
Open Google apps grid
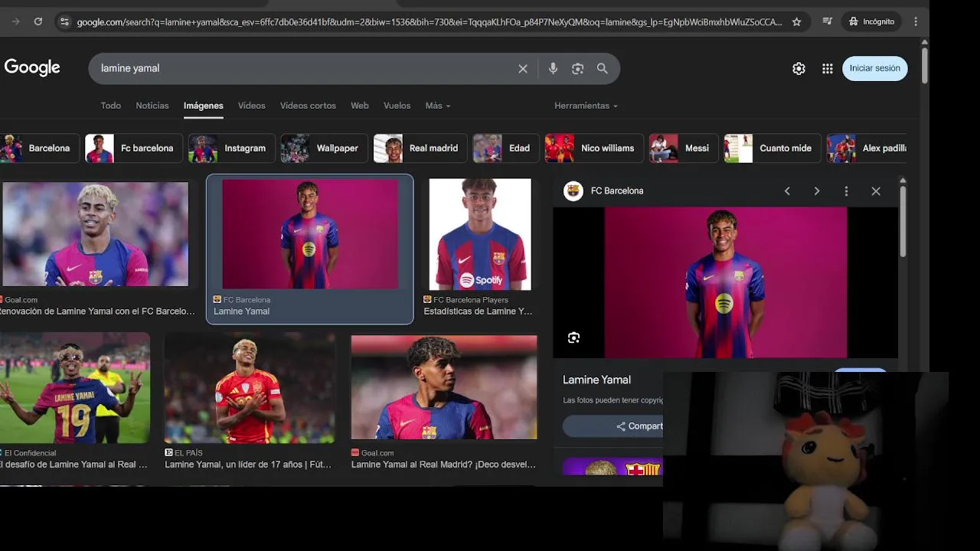[828, 68]
